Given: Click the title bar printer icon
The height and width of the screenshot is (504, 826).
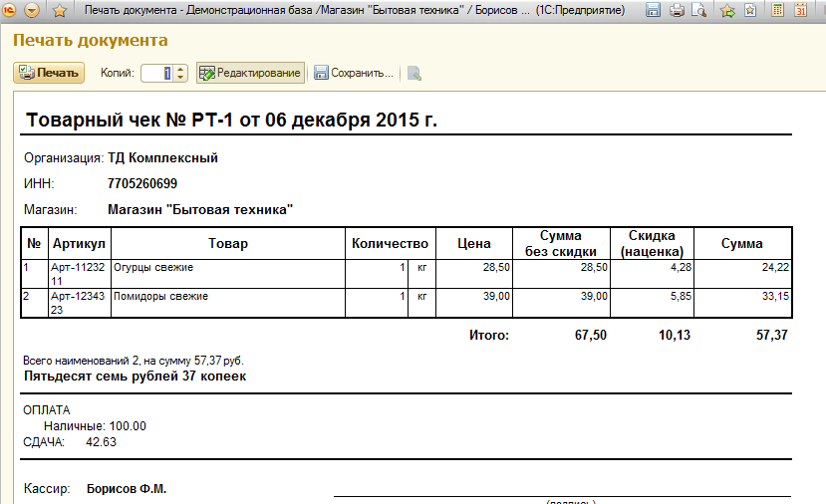Looking at the screenshot, I should (x=677, y=10).
